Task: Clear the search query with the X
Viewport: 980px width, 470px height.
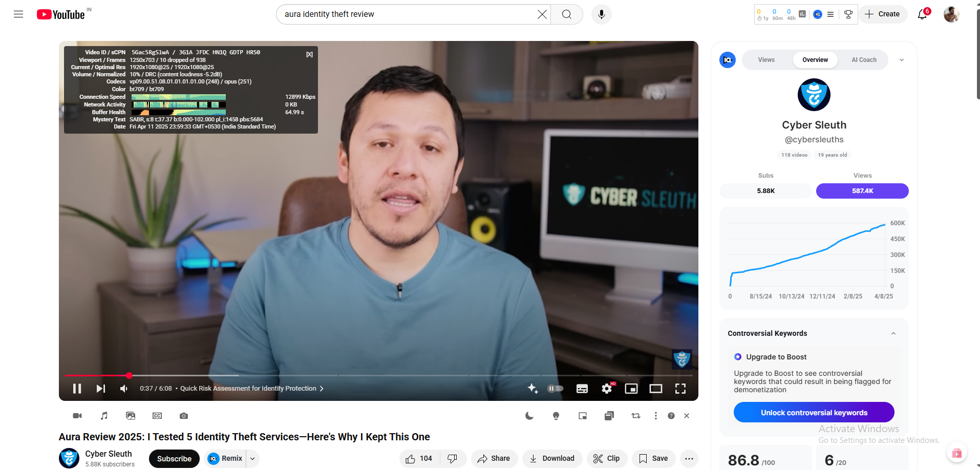Action: pos(542,14)
